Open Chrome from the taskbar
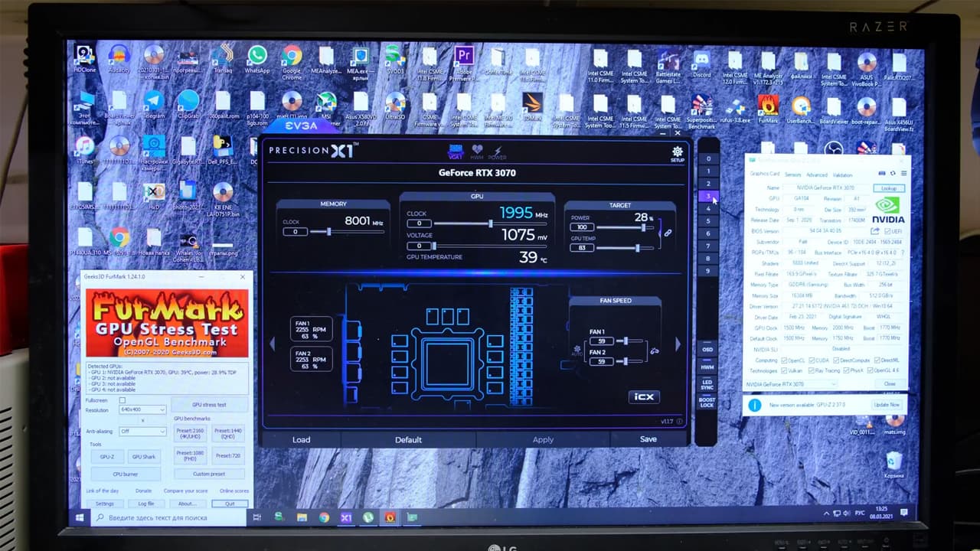Image resolution: width=980 pixels, height=551 pixels. coord(324,518)
